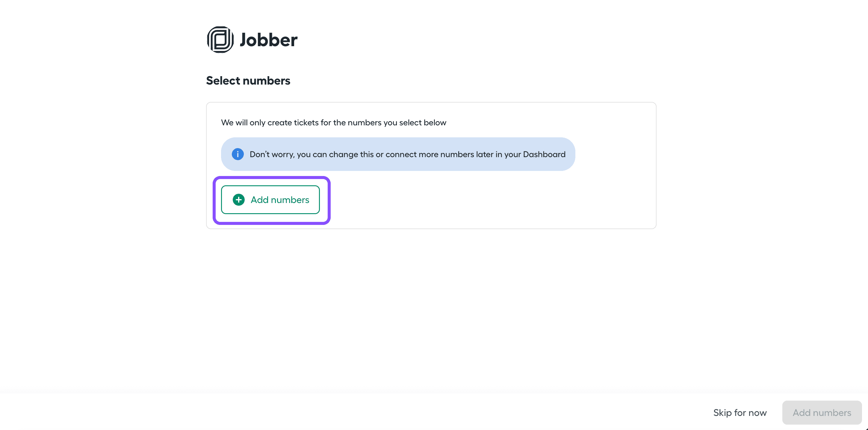This screenshot has height=430, width=868.
Task: Select the "Select numbers" heading
Action: (x=248, y=81)
